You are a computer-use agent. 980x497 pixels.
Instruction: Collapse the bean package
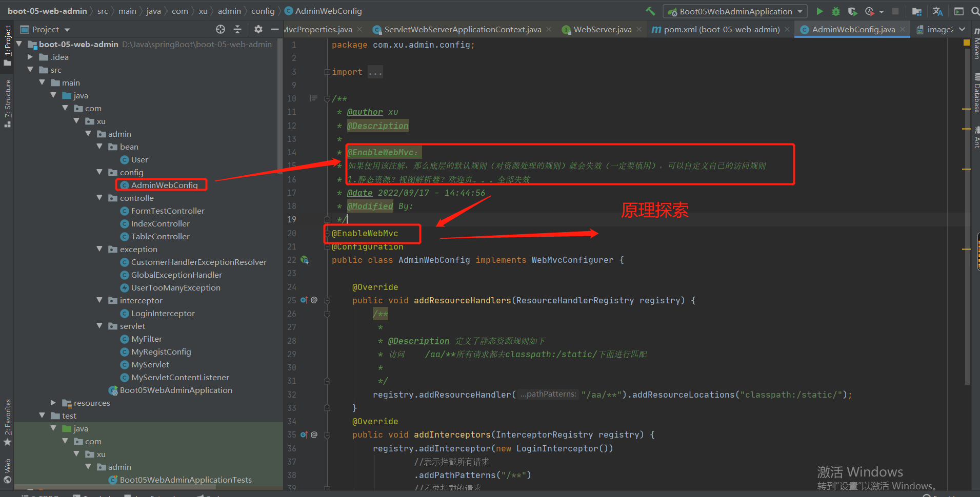pyautogui.click(x=99, y=147)
